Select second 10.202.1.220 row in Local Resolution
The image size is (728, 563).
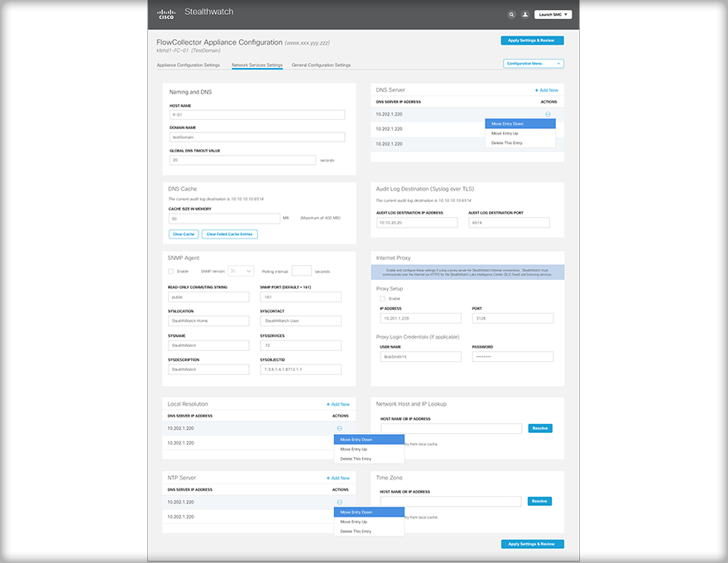pyautogui.click(x=259, y=443)
